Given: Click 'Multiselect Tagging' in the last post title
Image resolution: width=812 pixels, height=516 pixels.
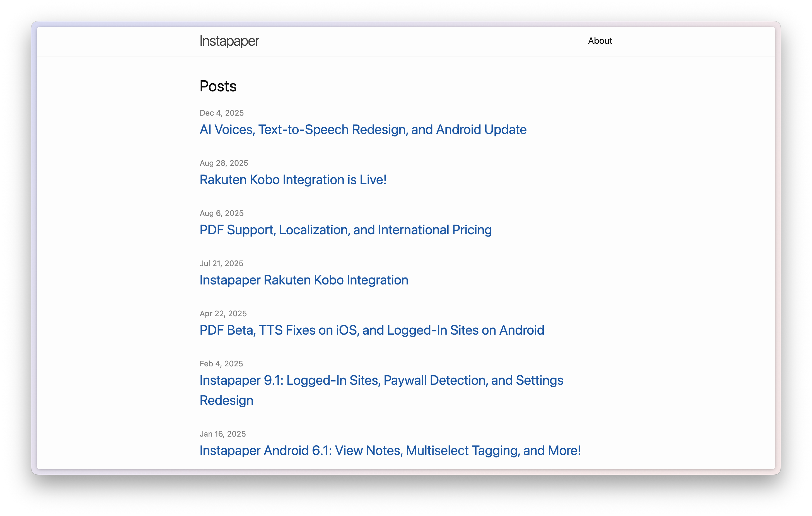Looking at the screenshot, I should coord(462,451).
